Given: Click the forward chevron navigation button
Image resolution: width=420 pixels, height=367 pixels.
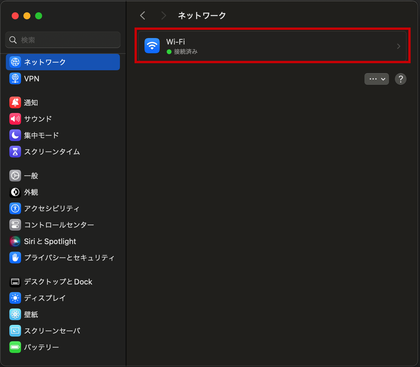Looking at the screenshot, I should [x=163, y=15].
